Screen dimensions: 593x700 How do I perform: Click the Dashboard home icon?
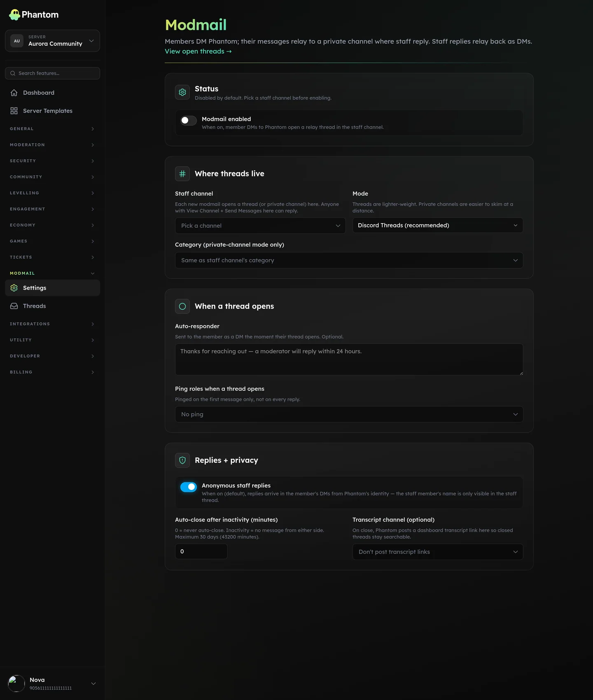click(14, 93)
